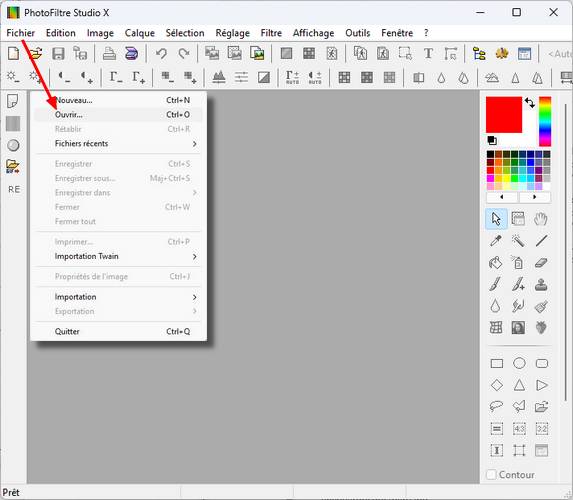Click the Open folder icon in top toolbar
The image size is (573, 500).
[35, 54]
